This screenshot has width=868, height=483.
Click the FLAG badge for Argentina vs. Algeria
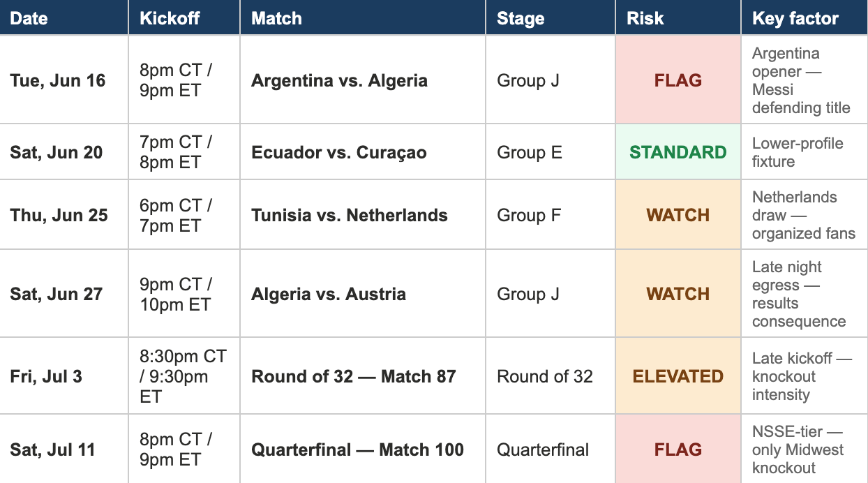pyautogui.click(x=678, y=80)
